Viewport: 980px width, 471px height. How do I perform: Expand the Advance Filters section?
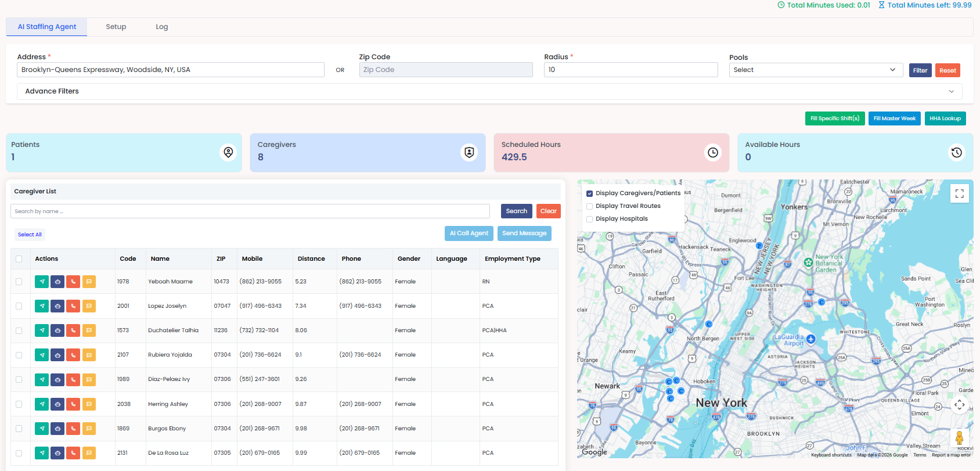click(x=489, y=91)
